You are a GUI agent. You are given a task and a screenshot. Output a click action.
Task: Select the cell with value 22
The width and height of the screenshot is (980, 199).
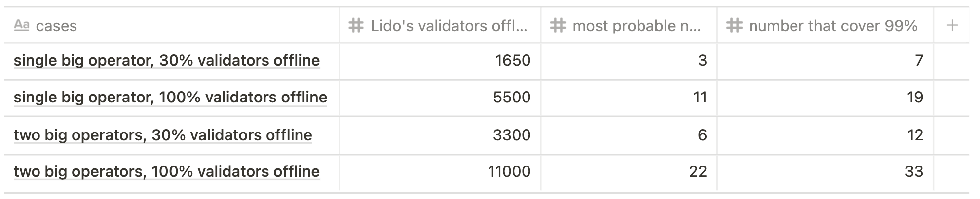(x=629, y=172)
